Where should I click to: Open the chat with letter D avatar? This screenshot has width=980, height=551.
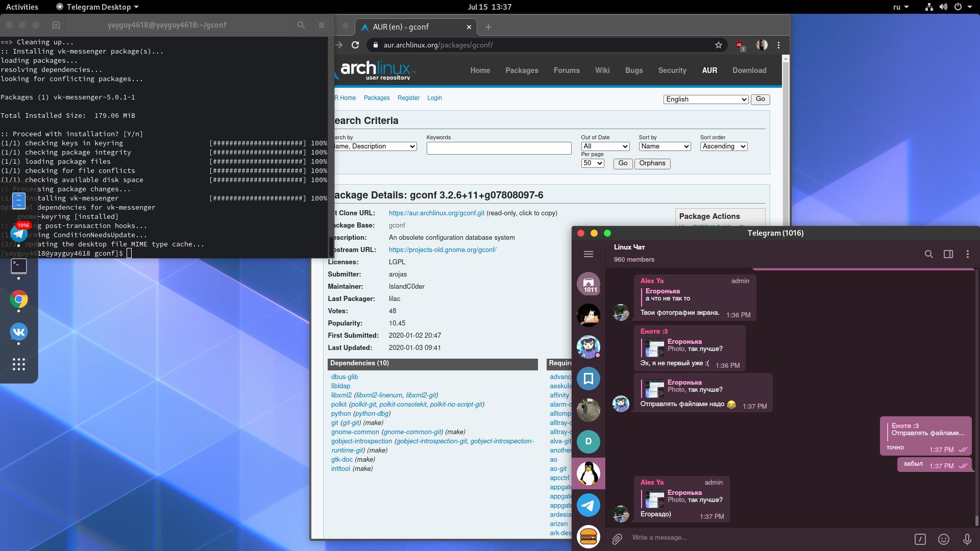coord(589,442)
